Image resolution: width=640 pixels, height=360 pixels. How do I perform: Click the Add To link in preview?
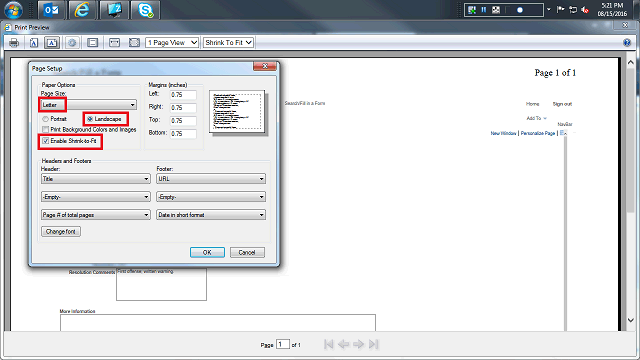533,118
